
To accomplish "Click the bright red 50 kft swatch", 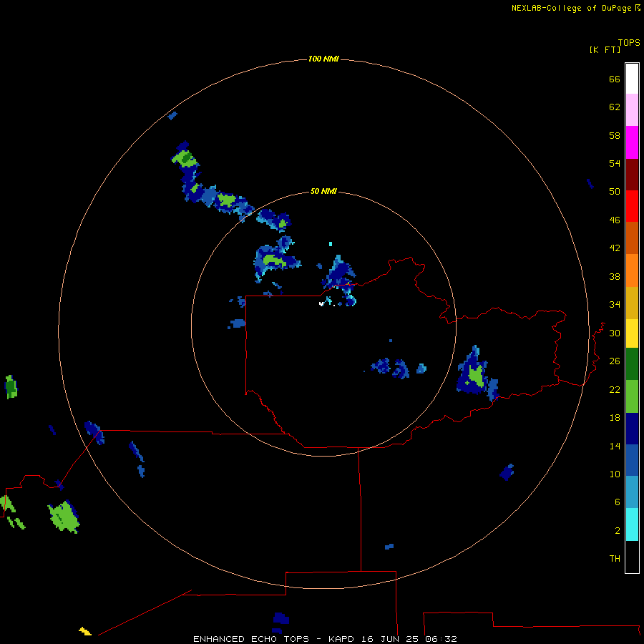I will click(632, 206).
